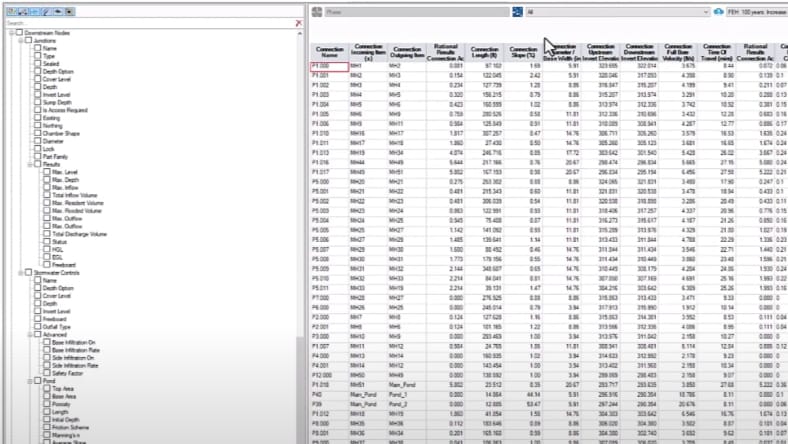The width and height of the screenshot is (788, 444).
Task: Click the Connection Slope column header
Action: pyautogui.click(x=523, y=52)
